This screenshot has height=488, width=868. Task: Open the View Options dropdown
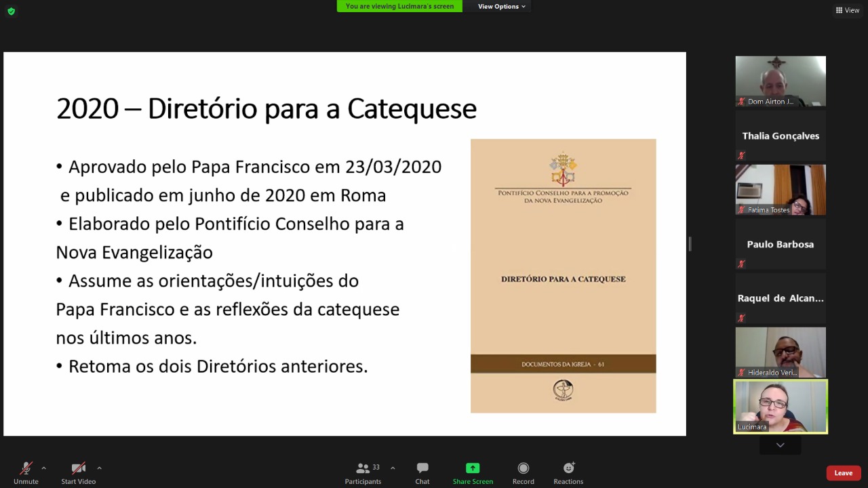click(502, 6)
